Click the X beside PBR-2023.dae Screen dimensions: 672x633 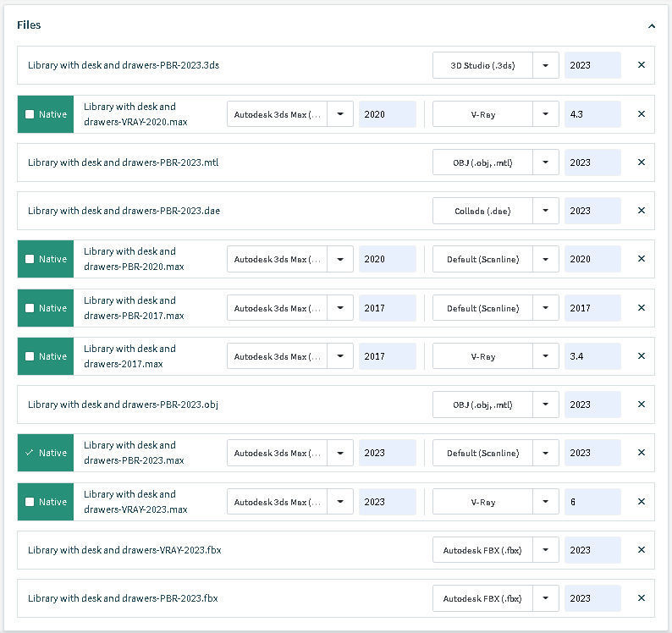641,211
